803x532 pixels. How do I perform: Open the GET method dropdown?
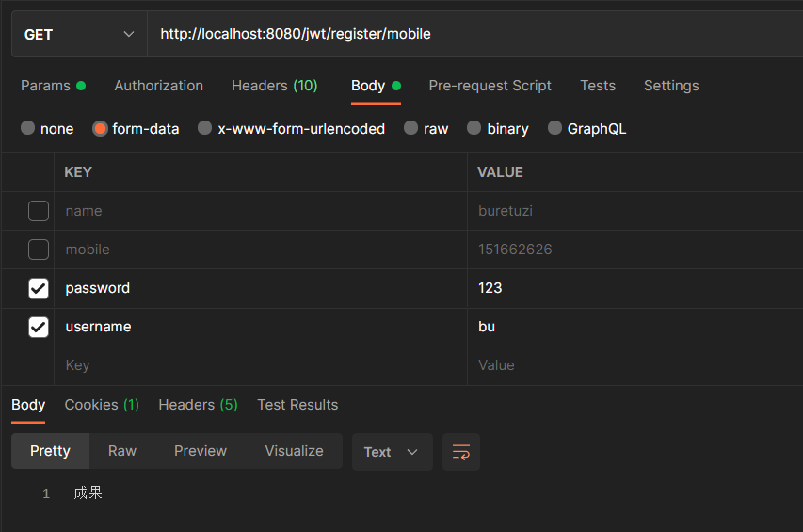click(x=79, y=35)
